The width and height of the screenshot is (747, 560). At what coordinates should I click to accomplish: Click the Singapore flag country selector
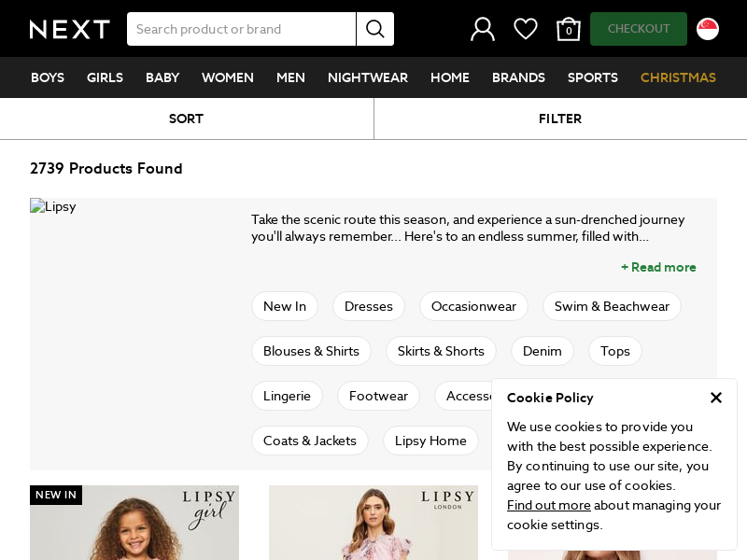coord(708,29)
